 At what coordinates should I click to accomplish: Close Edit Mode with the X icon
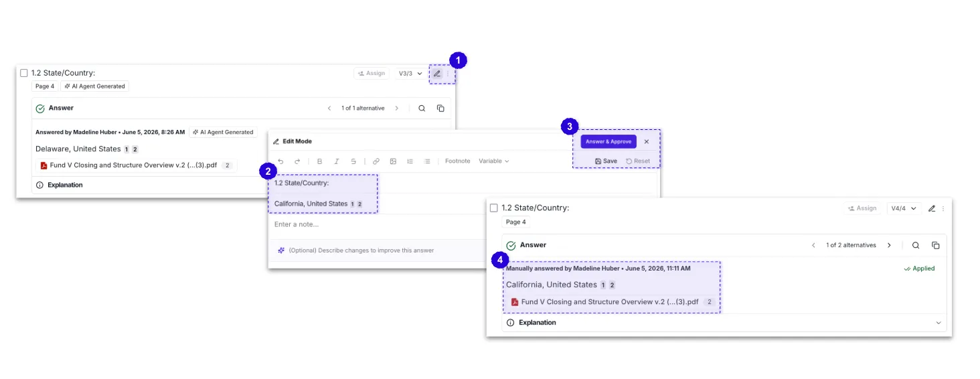647,142
